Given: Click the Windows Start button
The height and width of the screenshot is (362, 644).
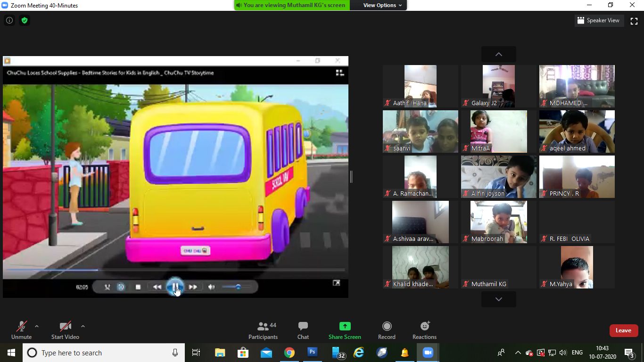Looking at the screenshot, I should pos(11,353).
